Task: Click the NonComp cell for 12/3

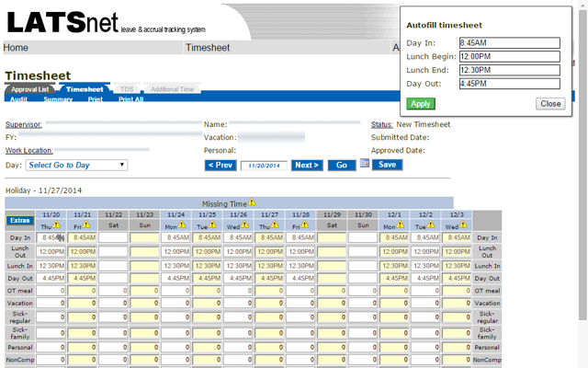Action: tap(457, 360)
